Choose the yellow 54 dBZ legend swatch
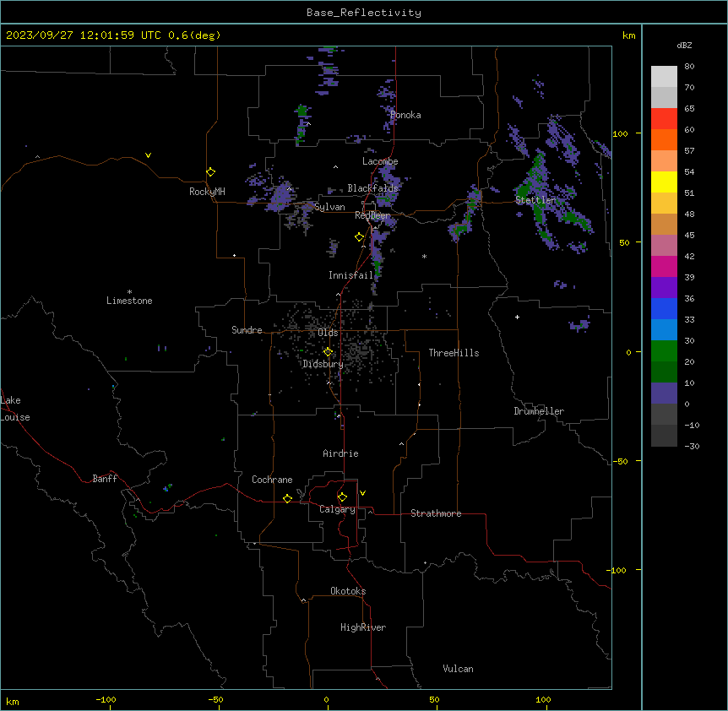The image size is (728, 711). tap(664, 182)
